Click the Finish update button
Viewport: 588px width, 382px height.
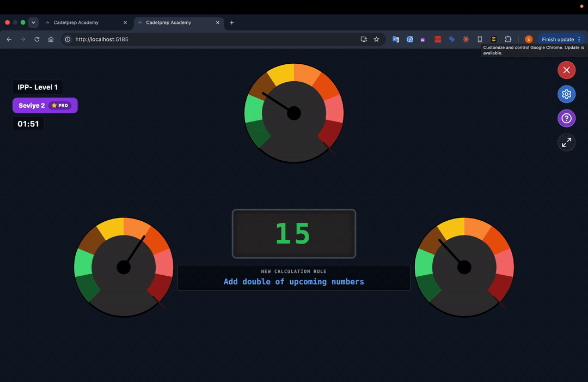[558, 39]
